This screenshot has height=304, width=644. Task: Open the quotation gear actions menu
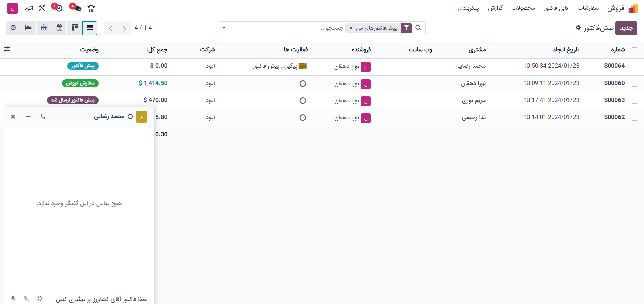[578, 28]
